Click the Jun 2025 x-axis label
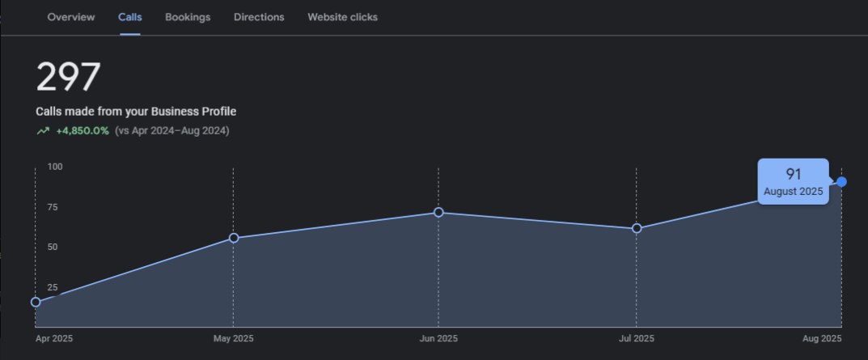This screenshot has width=868, height=360. point(438,338)
